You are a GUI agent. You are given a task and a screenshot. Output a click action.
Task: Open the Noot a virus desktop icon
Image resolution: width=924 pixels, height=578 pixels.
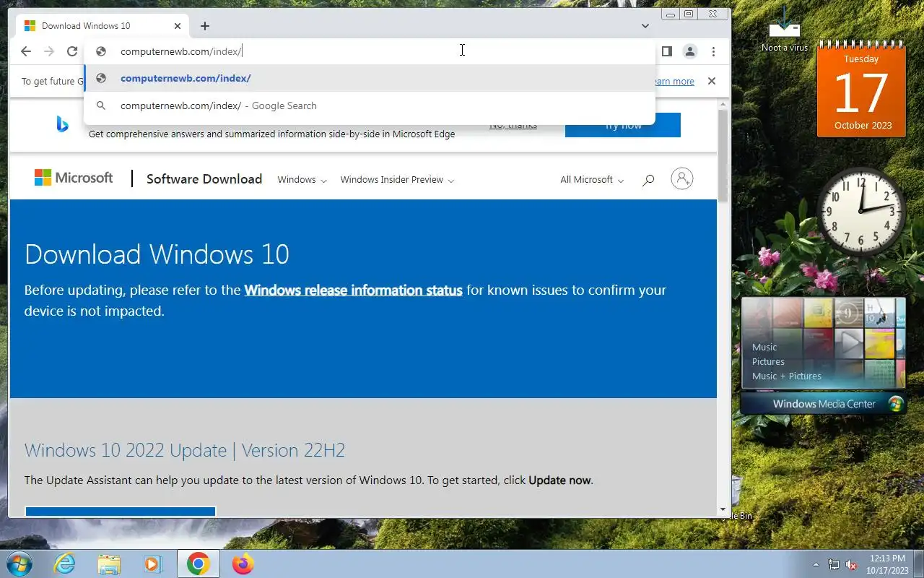(785, 29)
